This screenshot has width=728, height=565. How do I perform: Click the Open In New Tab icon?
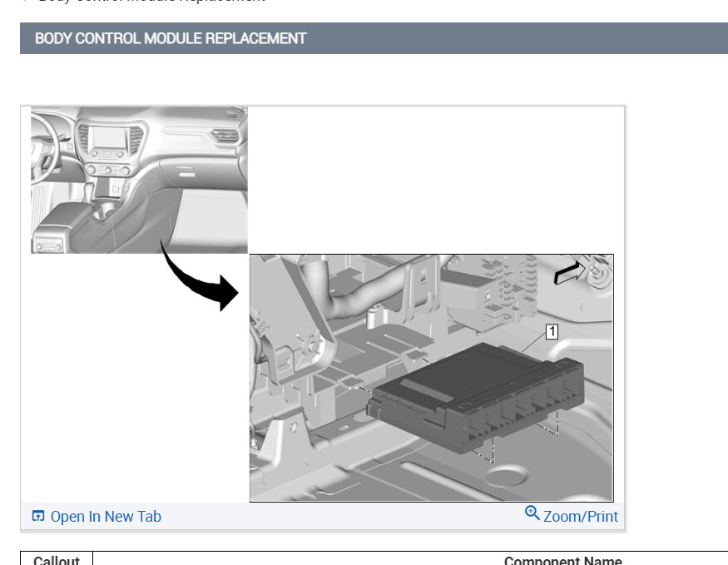(38, 516)
